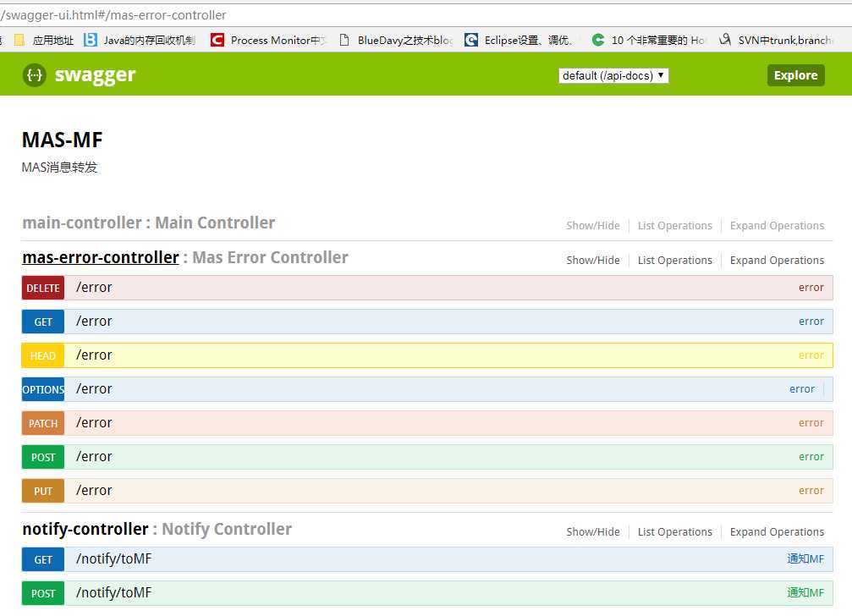Collapse the notify-controller section heading

coord(85,529)
